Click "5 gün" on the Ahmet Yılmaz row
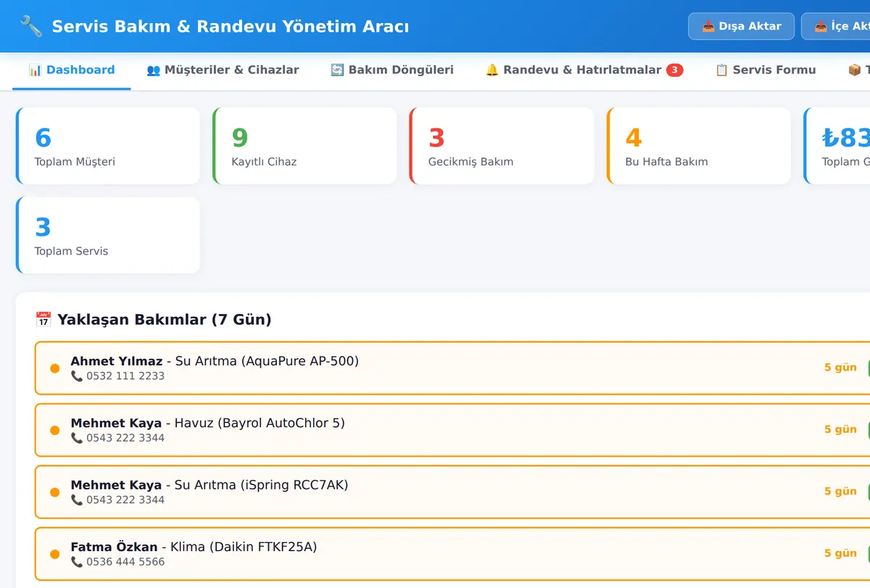 840,368
